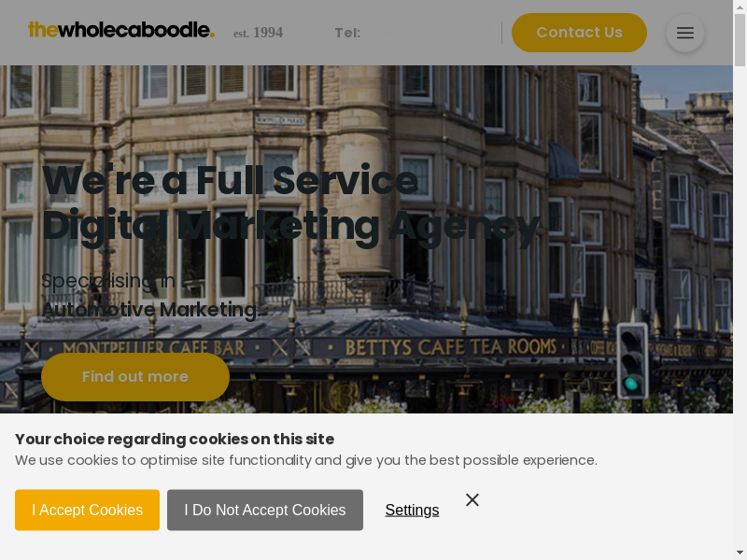Accept cookies with I Accept Cookies
Viewport: 747px width, 560px height.
pyautogui.click(x=87, y=510)
